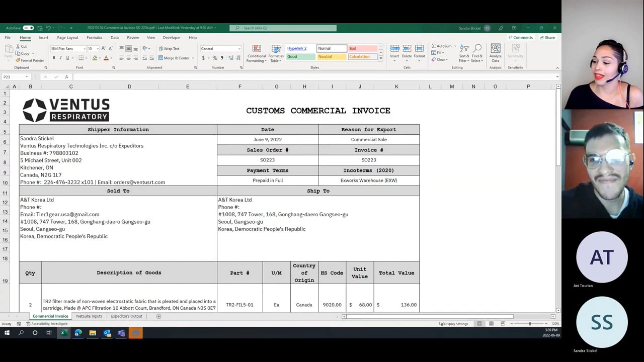Decrease indent in Alignment group
The image size is (644, 362).
tap(145, 58)
